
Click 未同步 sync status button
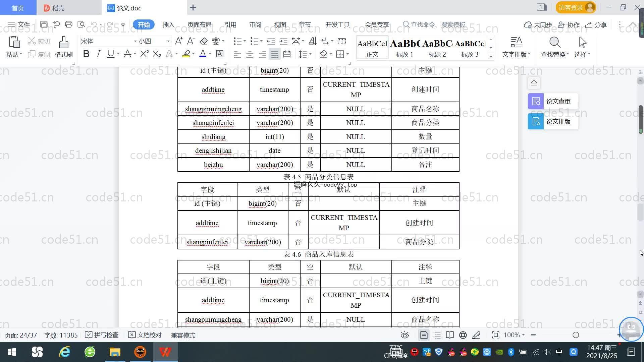[538, 25]
